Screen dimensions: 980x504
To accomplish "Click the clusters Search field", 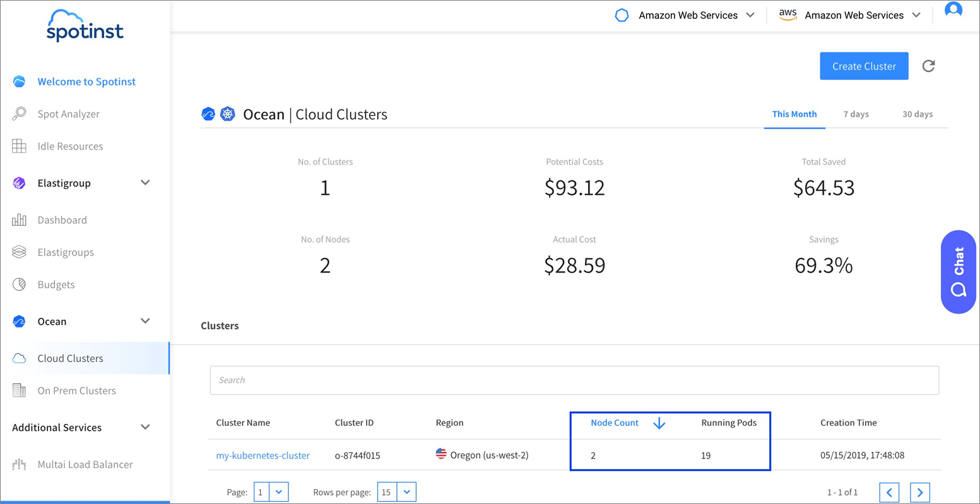I will (x=574, y=380).
